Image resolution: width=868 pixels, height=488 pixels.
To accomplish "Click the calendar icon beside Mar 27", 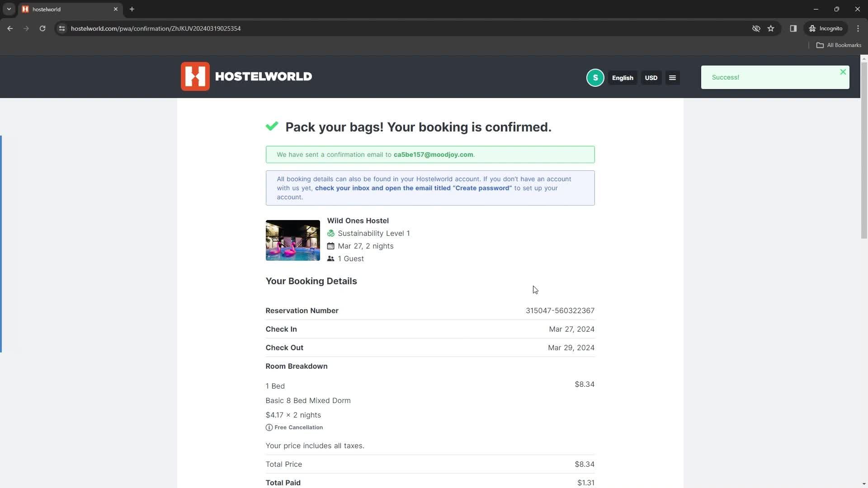I will click(x=331, y=246).
